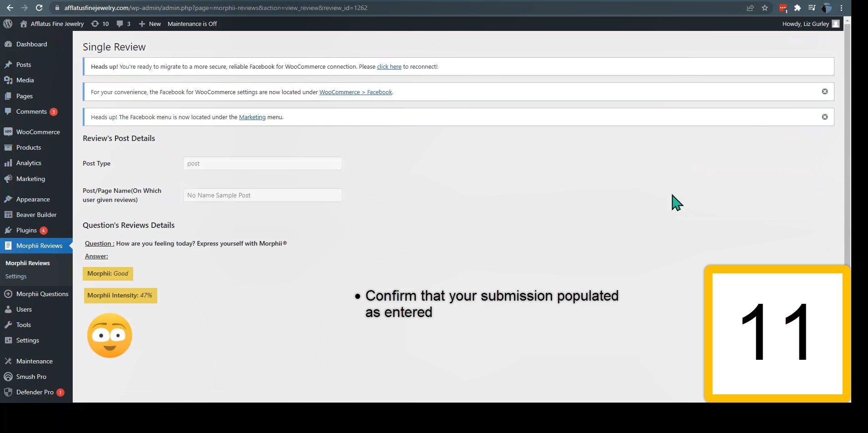The width and height of the screenshot is (868, 433).
Task: Click the Morphii Questions plus-circle icon
Action: tap(8, 294)
